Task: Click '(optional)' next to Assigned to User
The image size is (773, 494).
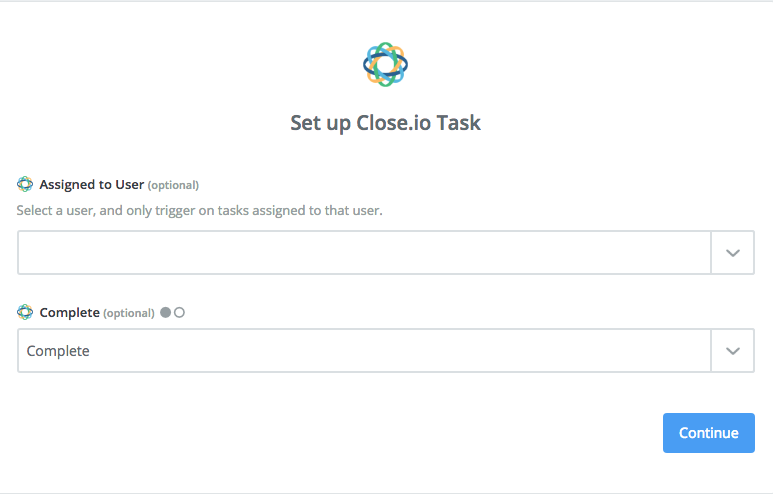Action: [173, 185]
